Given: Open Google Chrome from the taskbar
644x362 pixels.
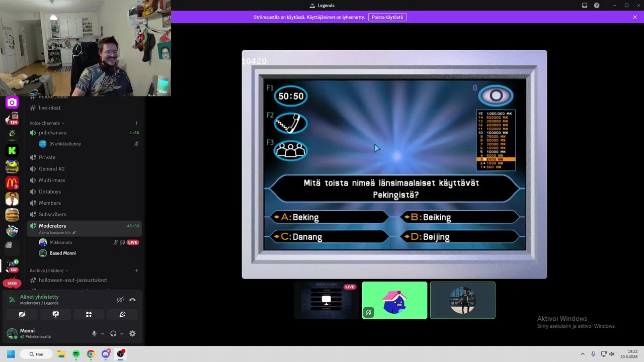Looking at the screenshot, I should tap(91, 354).
